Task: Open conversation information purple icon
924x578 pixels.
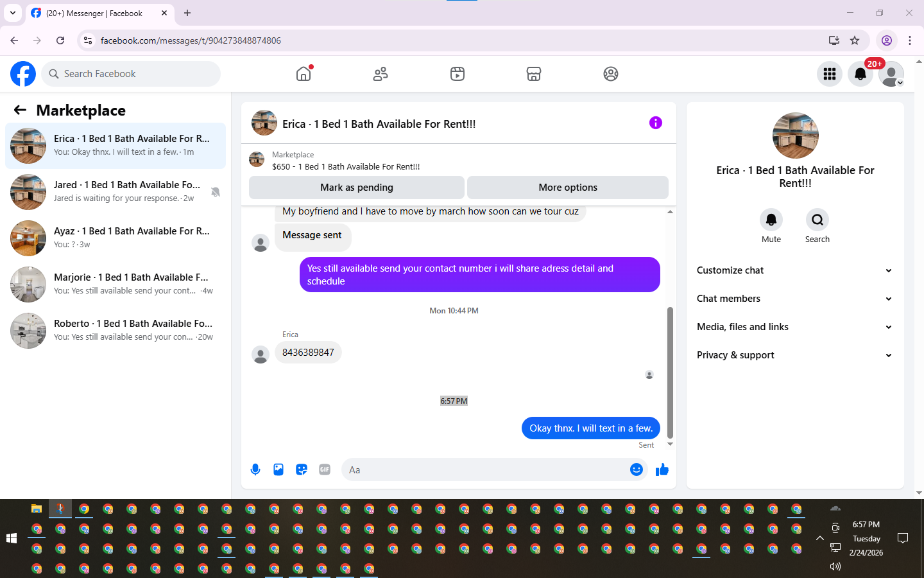Action: point(655,123)
